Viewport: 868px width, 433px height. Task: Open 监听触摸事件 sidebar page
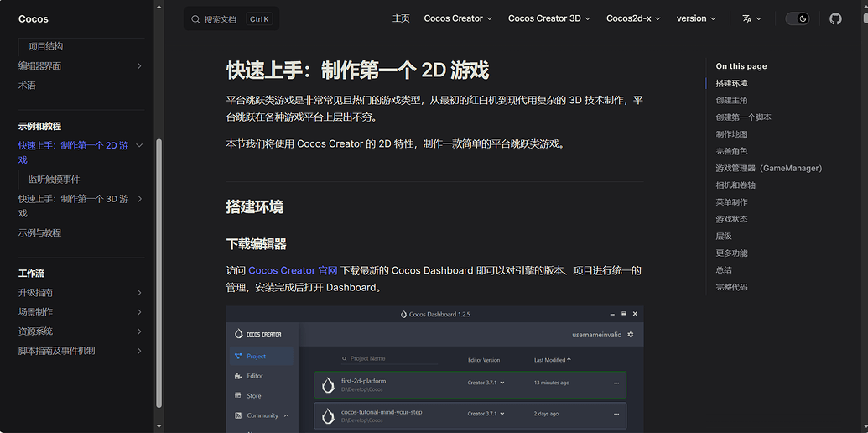(x=55, y=180)
